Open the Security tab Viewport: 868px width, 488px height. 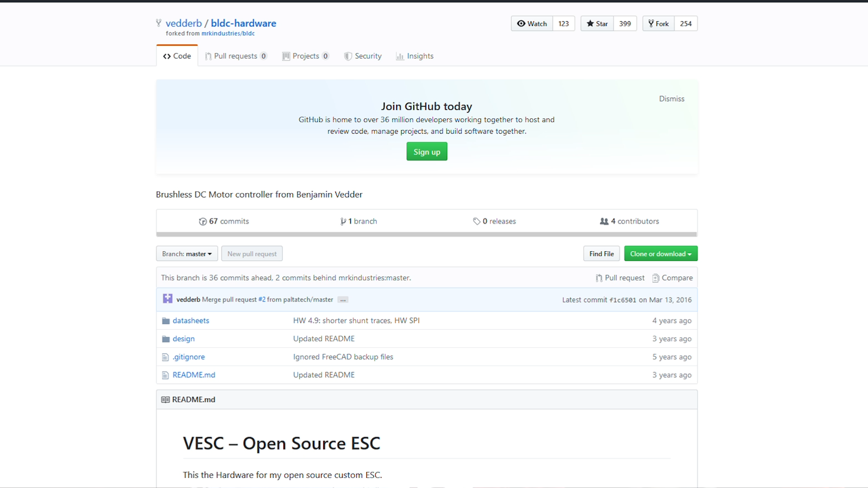click(363, 56)
